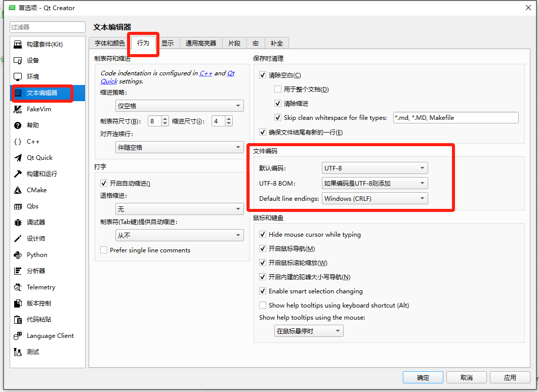Switch to 补全 completion tab
This screenshot has height=392, width=539.
pyautogui.click(x=277, y=43)
